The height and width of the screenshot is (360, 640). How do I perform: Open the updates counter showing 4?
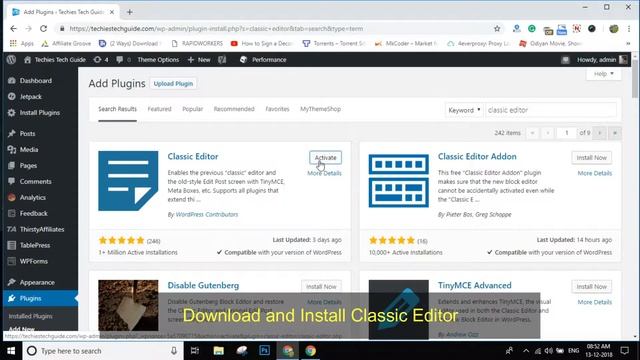(101, 60)
